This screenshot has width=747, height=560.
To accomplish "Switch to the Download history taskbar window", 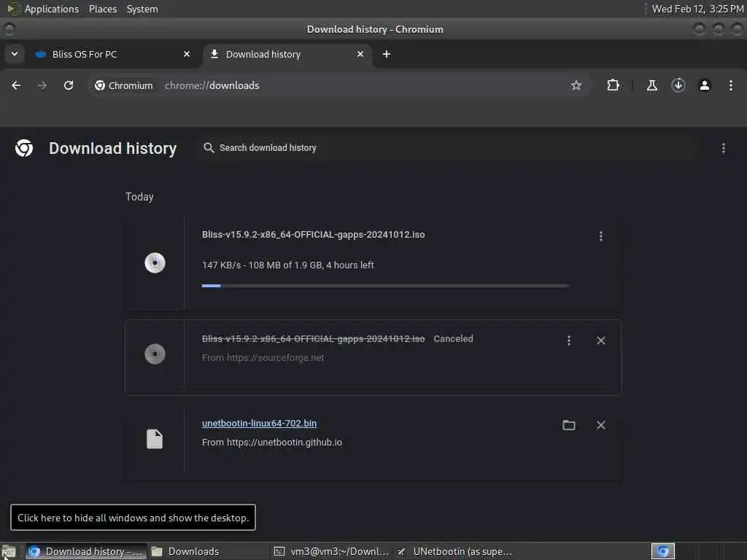I will [86, 551].
